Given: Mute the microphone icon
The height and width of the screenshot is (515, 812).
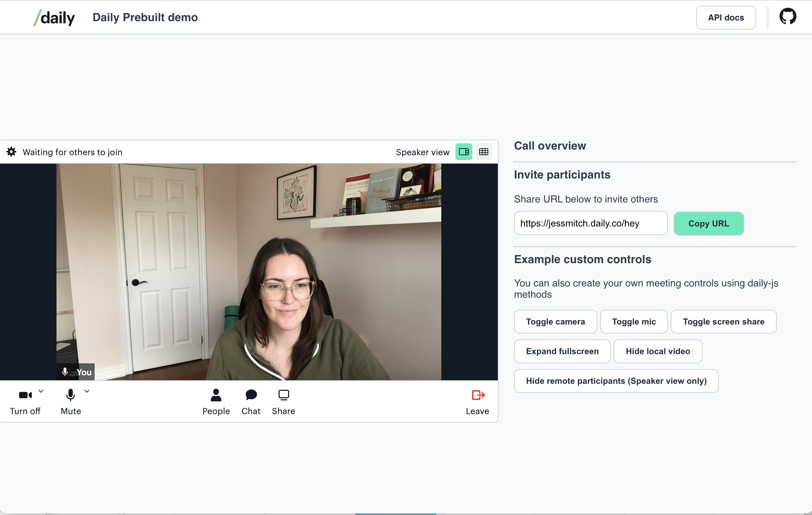Looking at the screenshot, I should 71,395.
